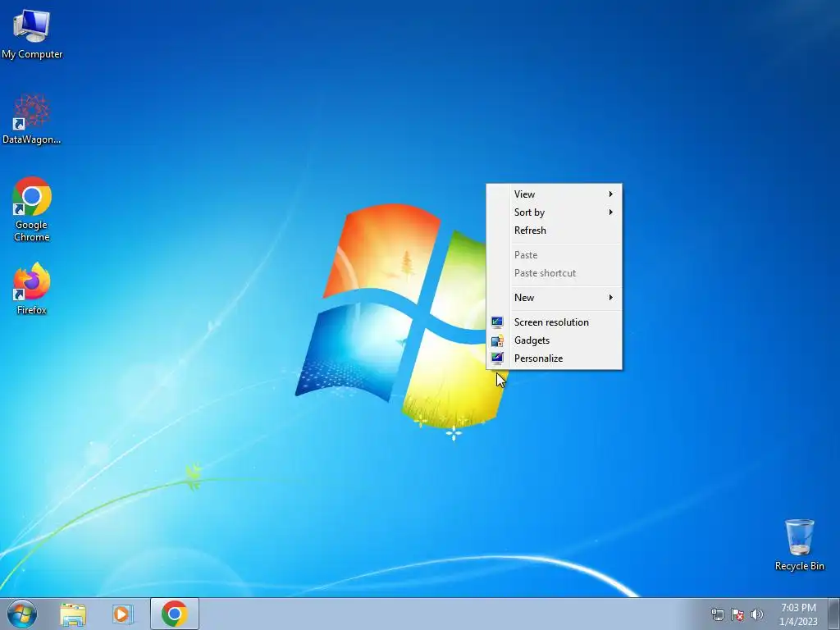Click the greyed-out Paste shortcut entry
This screenshot has width=840, height=630.
coord(555,273)
